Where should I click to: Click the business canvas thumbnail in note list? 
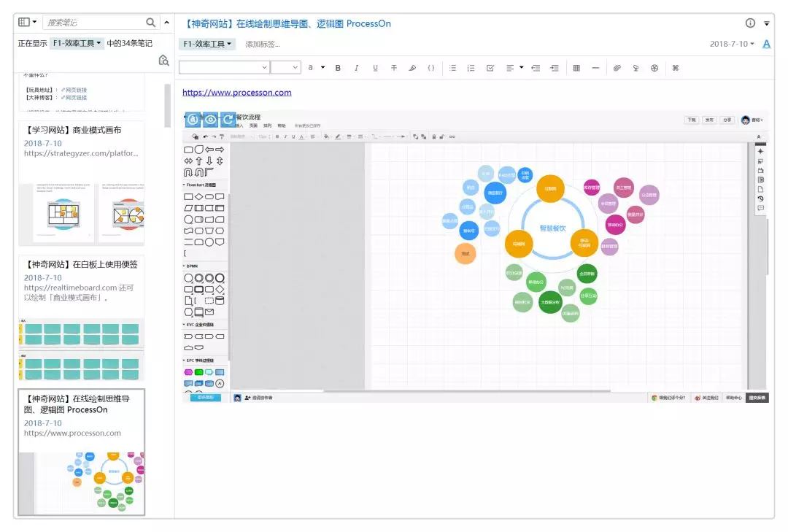(82, 214)
